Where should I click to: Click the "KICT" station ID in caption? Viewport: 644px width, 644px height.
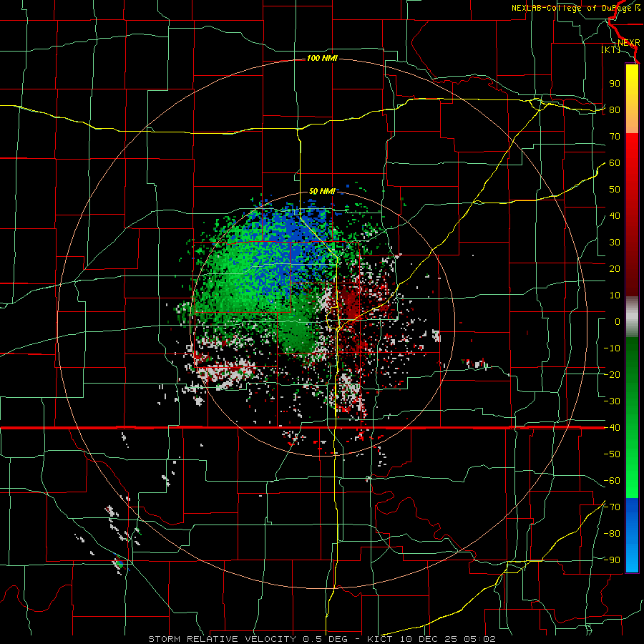(x=380, y=639)
